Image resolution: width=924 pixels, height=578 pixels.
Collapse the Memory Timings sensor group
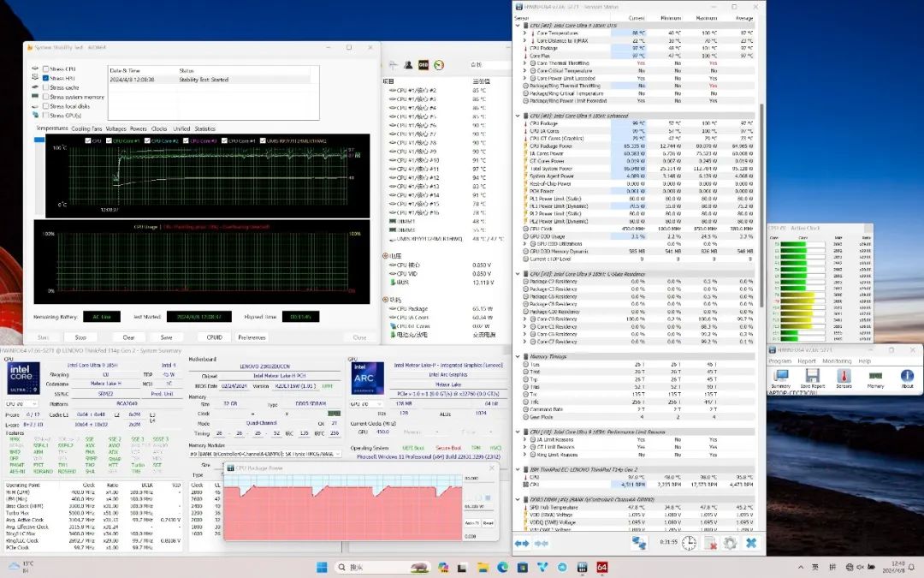517,355
